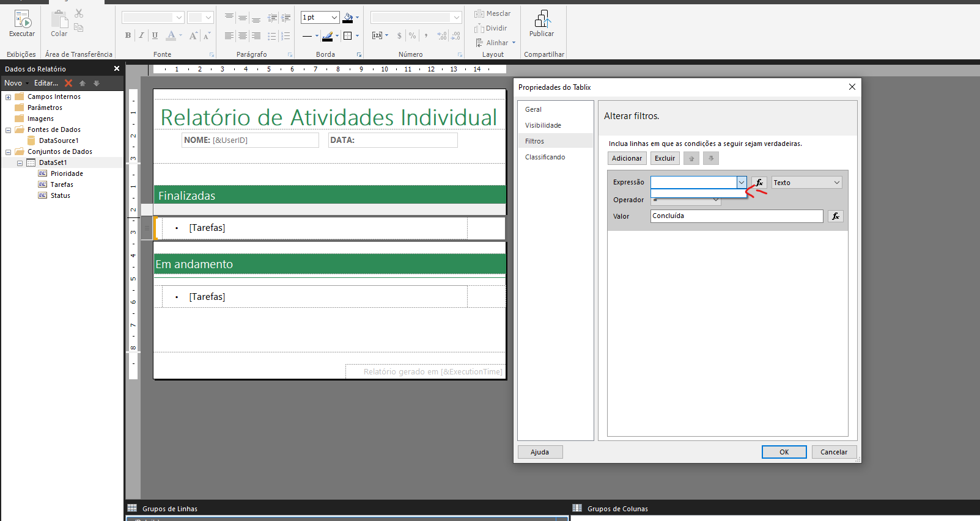980x521 pixels.
Task: Click the Grupos de Linhas pane header
Action: coord(170,508)
